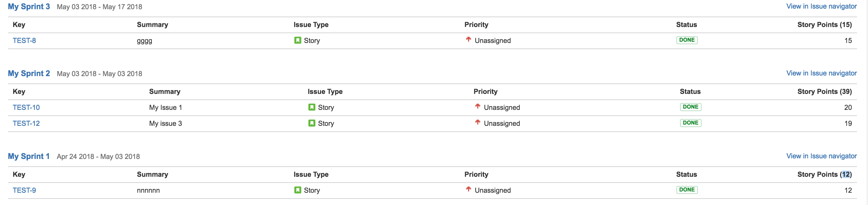Click the priority arrow icon for TEST-8
868x205 pixels.
click(469, 40)
